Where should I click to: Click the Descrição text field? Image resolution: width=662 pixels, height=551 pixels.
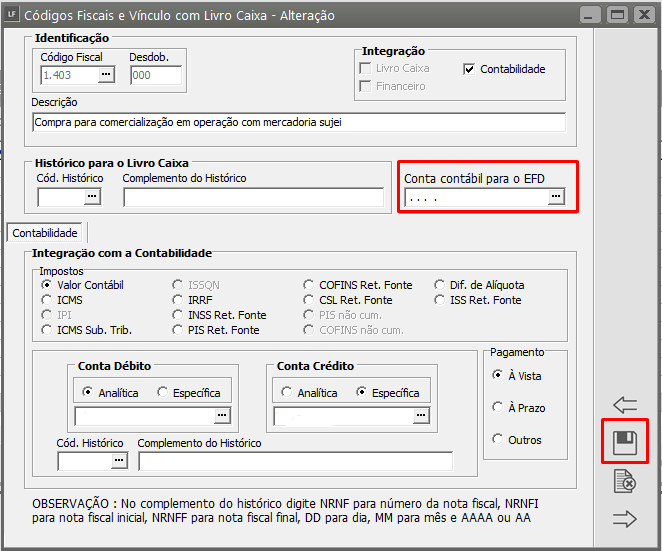(x=298, y=122)
